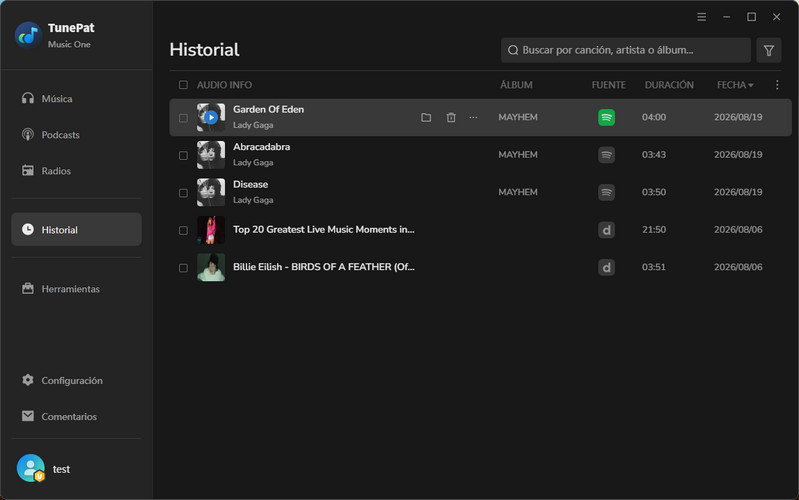Check the Billie Eilish track checkbox
The width and height of the screenshot is (799, 500).
[183, 268]
